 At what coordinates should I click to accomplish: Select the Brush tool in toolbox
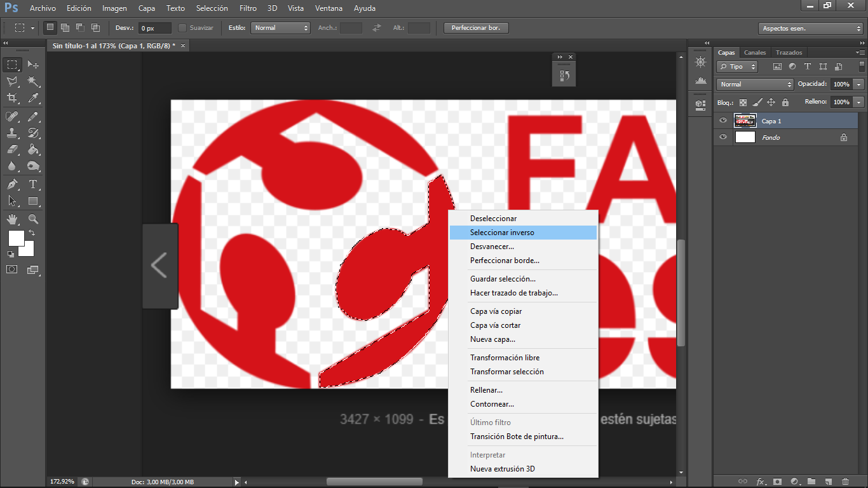33,116
